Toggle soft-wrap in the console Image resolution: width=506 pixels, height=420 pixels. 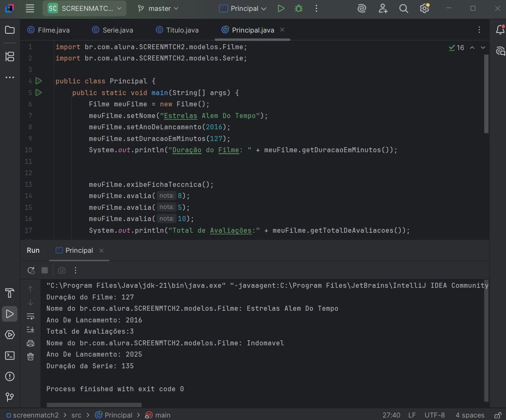(x=30, y=316)
